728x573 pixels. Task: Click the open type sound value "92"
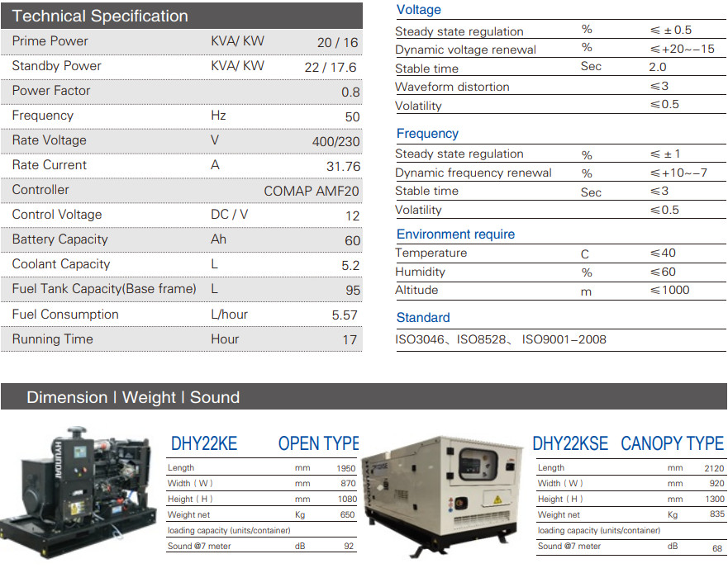(349, 547)
